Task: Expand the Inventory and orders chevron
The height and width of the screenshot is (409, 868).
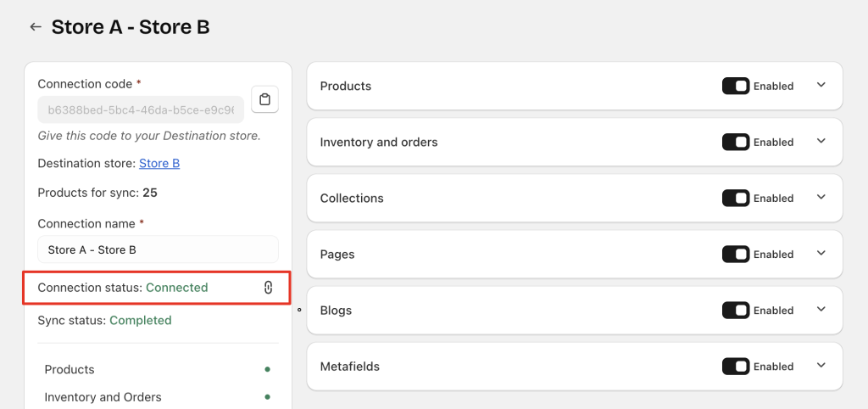Action: [820, 141]
